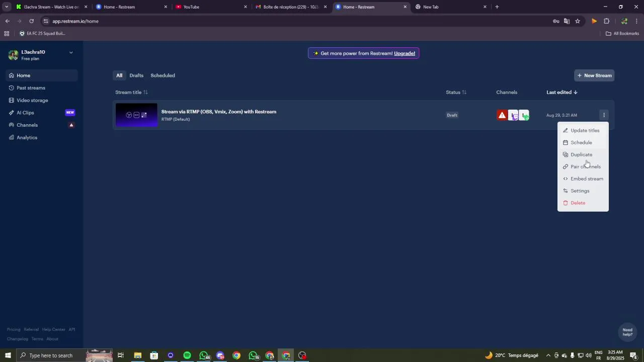Sort streams by Status

point(456,93)
